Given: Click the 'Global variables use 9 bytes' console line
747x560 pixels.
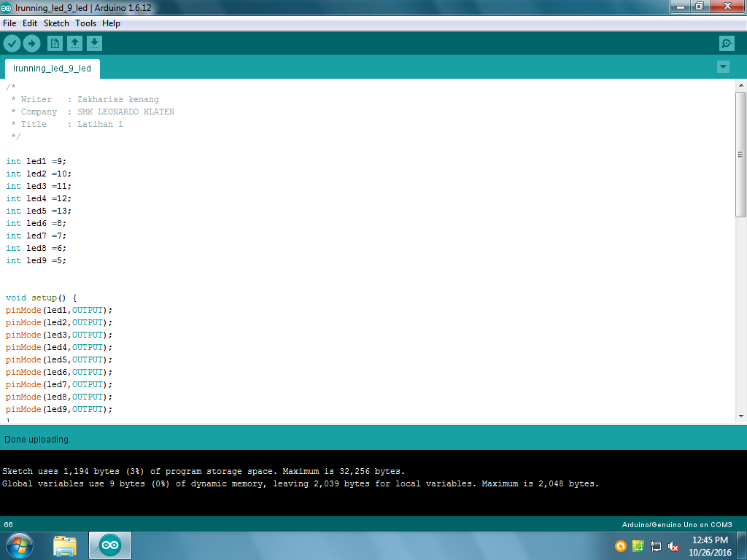Looking at the screenshot, I should pyautogui.click(x=300, y=484).
